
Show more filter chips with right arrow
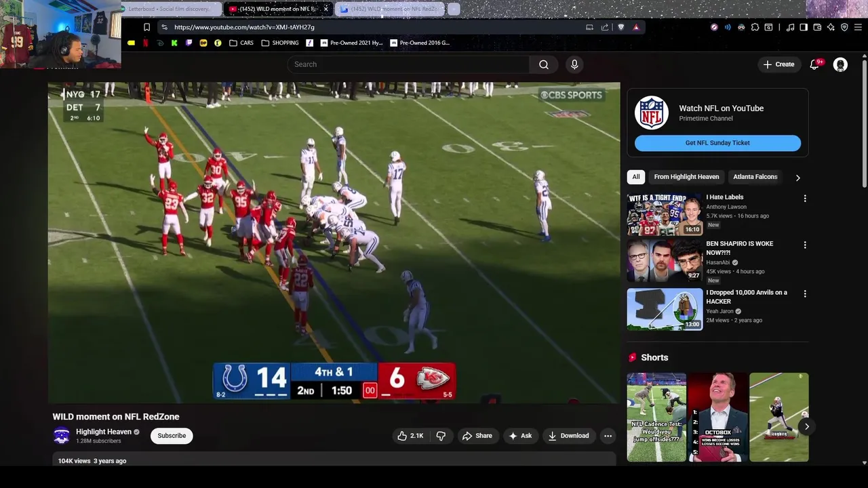797,178
